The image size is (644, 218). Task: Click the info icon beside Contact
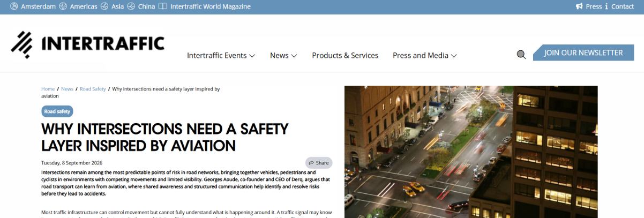coord(606,6)
